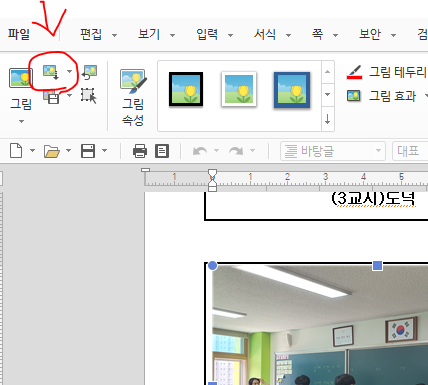The height and width of the screenshot is (385, 428).
Task: Open 그림 효과 picture effects option
Action: coord(392,96)
